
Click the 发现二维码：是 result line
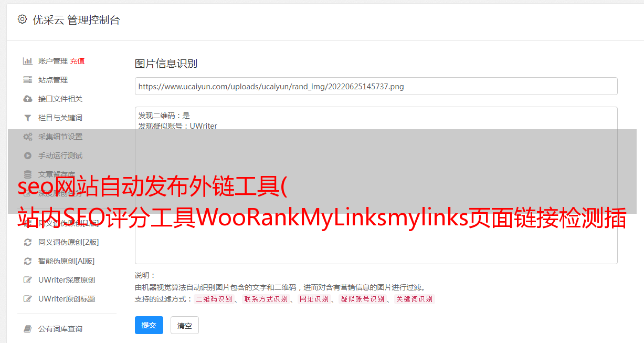point(164,116)
